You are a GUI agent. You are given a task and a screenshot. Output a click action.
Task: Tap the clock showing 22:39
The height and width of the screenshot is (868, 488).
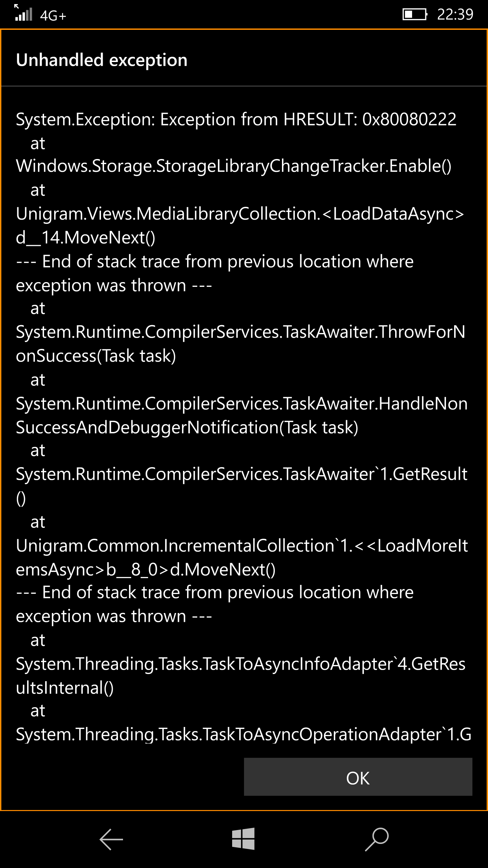[x=456, y=15]
